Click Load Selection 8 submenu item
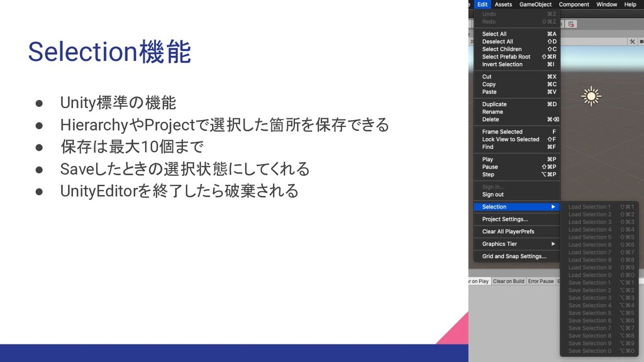The image size is (644, 362). [601, 260]
